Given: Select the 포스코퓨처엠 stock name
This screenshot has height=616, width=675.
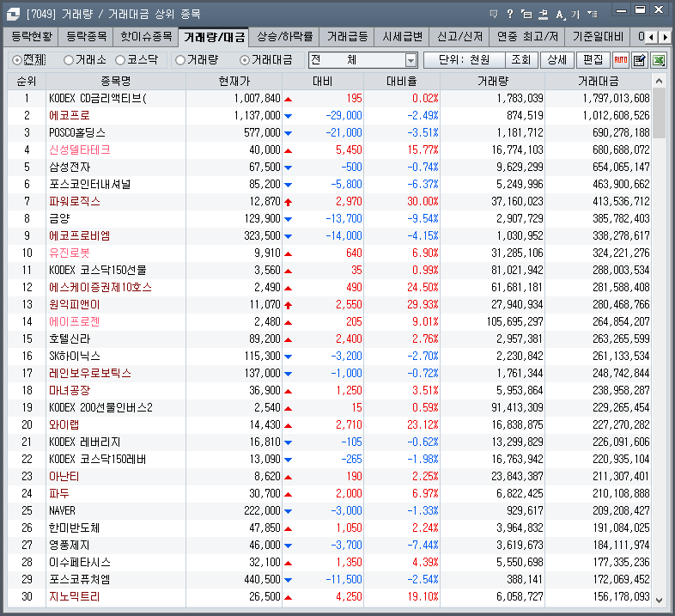Looking at the screenshot, I should click(80, 580).
